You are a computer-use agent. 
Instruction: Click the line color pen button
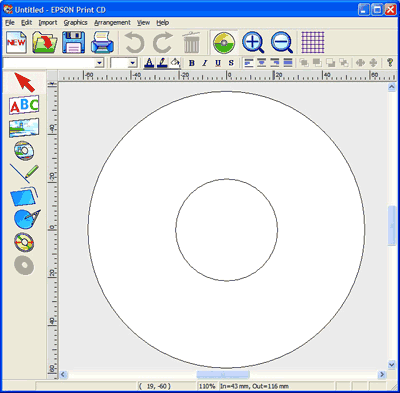point(162,63)
